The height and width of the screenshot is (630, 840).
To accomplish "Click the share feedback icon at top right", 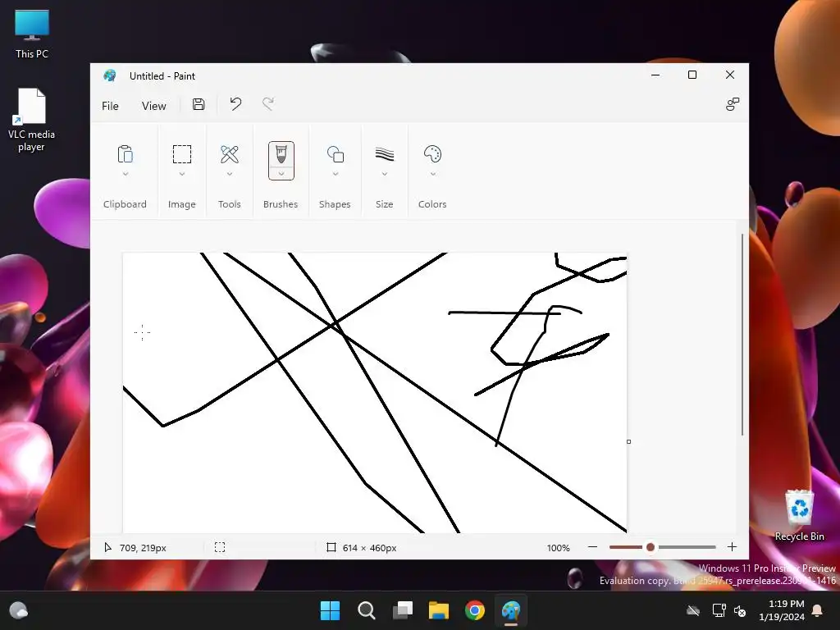I will (x=733, y=104).
